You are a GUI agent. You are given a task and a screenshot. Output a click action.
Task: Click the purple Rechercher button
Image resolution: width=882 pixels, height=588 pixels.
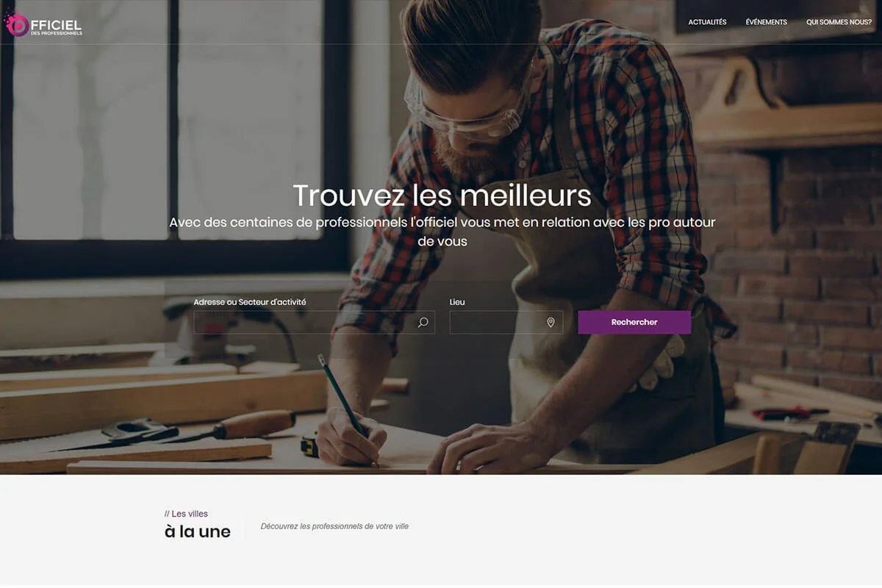pyautogui.click(x=634, y=322)
